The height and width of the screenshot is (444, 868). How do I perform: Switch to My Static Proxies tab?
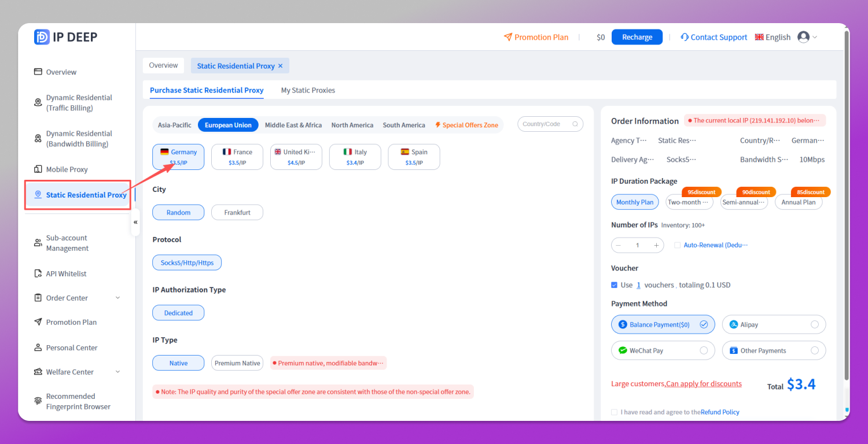(308, 90)
